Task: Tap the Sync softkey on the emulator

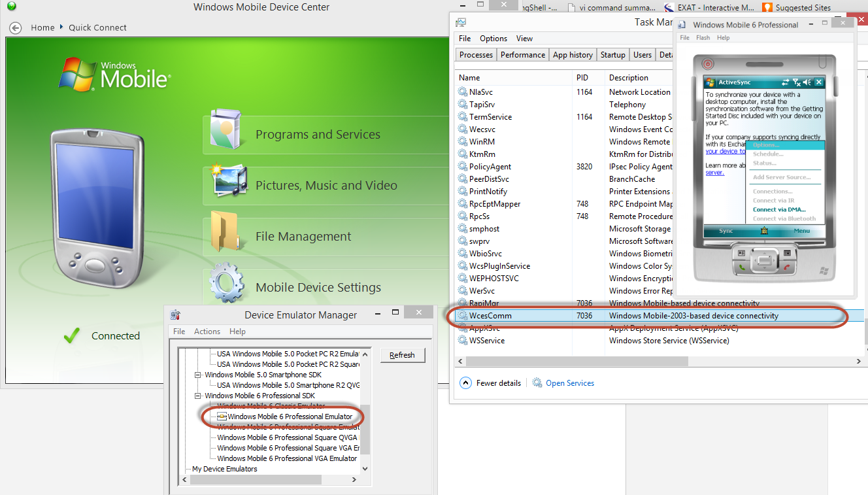Action: click(x=726, y=231)
